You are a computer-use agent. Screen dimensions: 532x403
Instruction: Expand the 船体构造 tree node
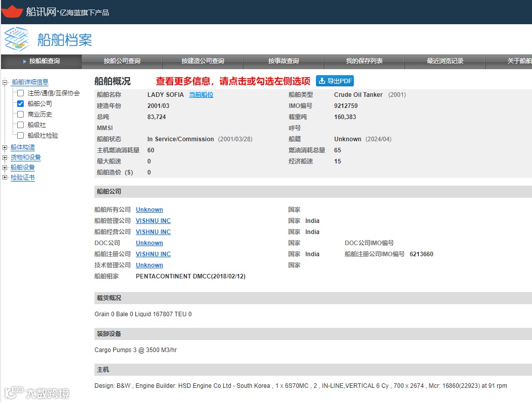point(5,147)
